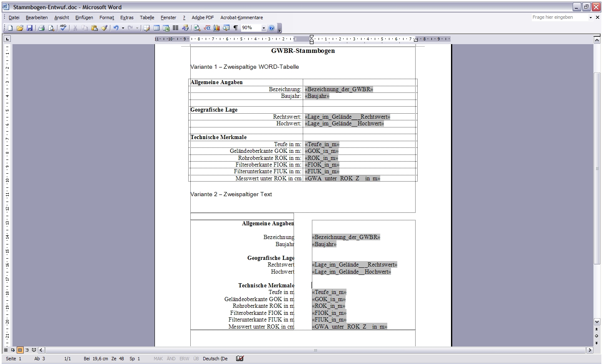Toggle show/hide paragraph marks (¶)

click(x=236, y=28)
